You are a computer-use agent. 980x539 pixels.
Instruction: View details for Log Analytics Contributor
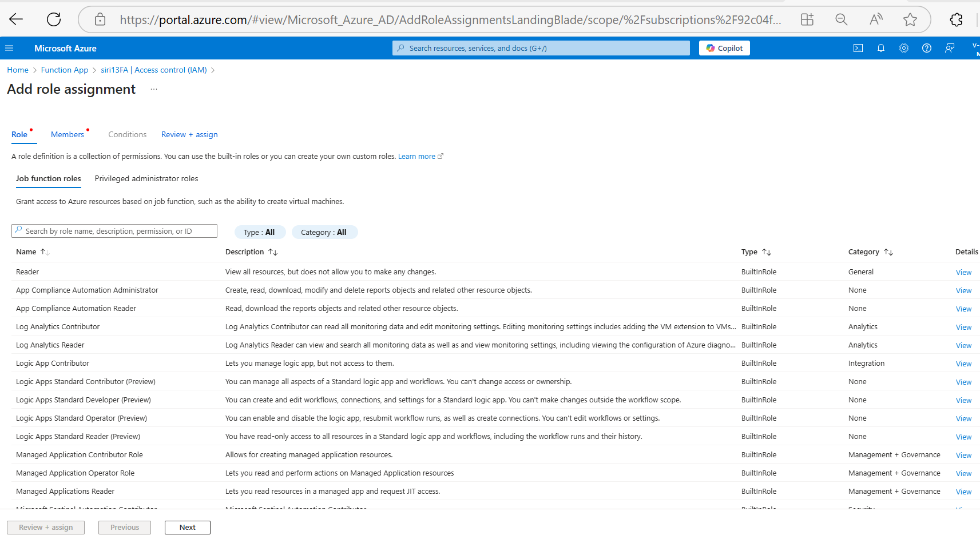pos(963,328)
